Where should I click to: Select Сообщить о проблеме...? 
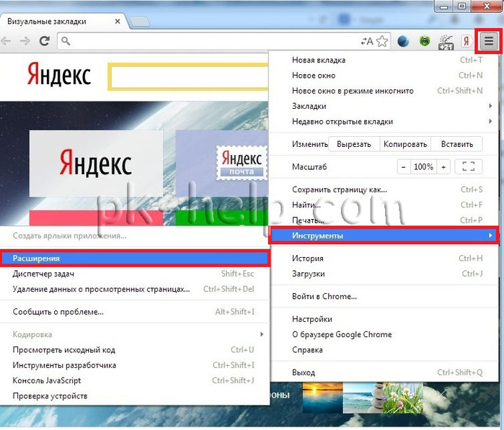[x=134, y=312]
